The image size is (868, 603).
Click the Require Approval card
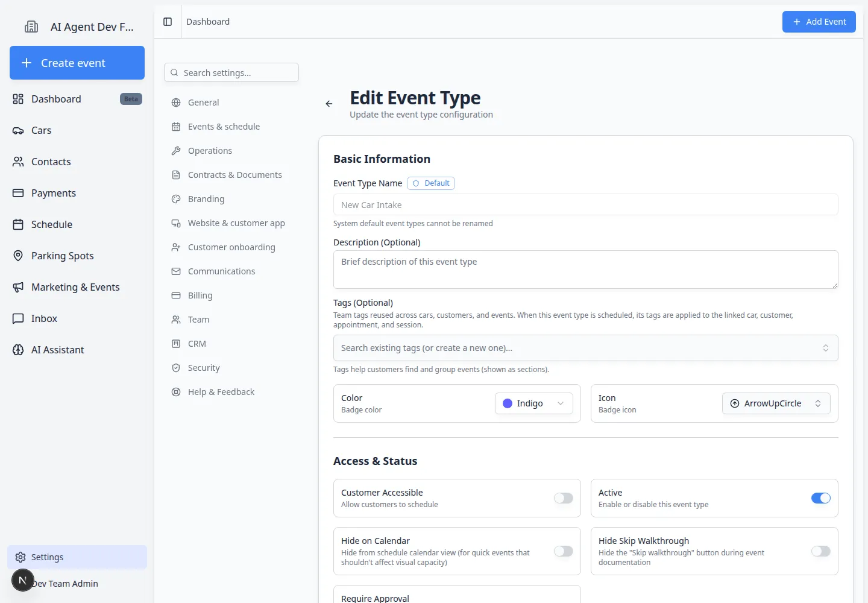[457, 594]
